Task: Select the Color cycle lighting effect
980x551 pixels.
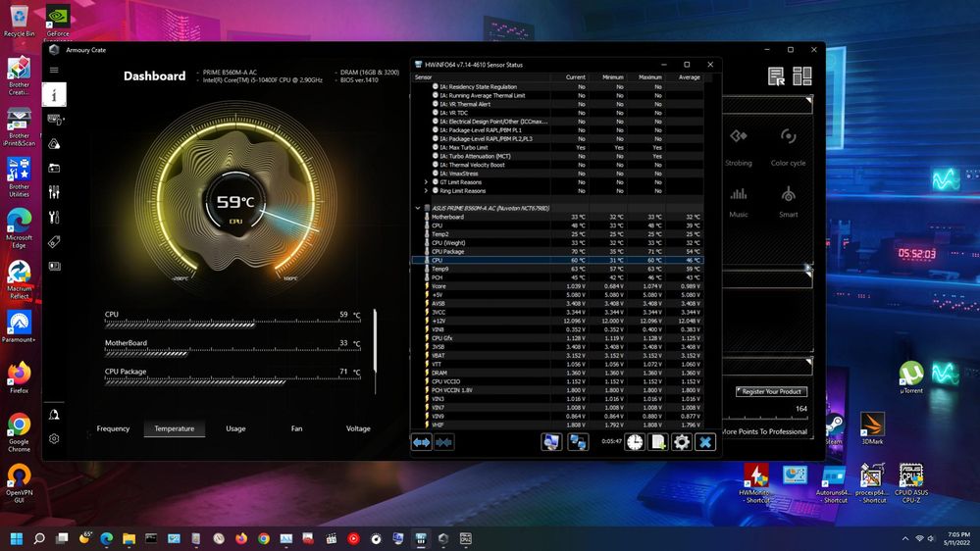Action: tap(788, 147)
